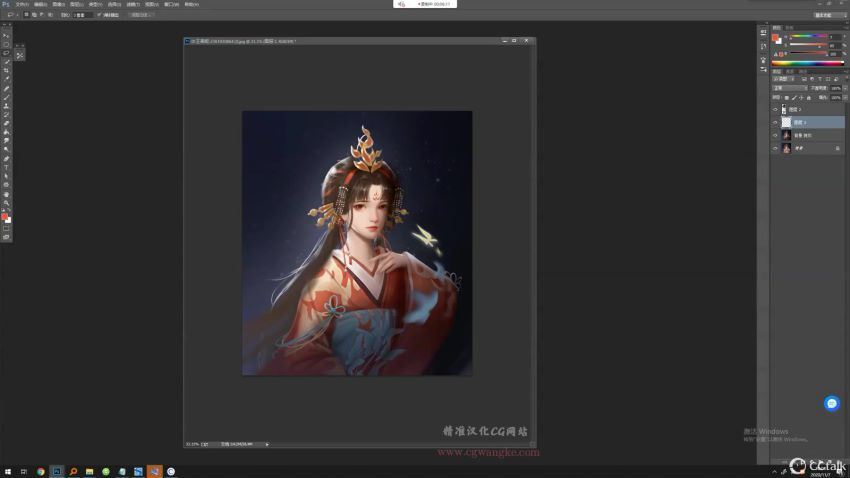Select the Healing Brush tool

pyautogui.click(x=7, y=88)
